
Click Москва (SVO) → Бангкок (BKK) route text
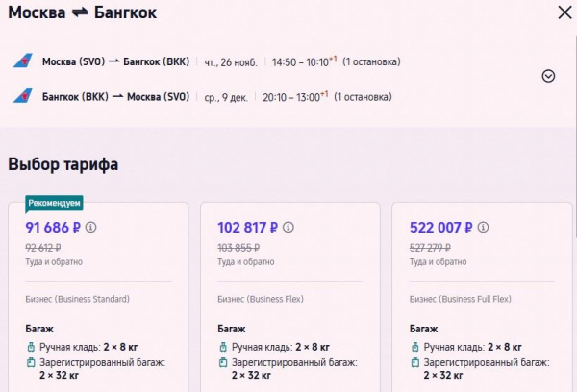coord(116,61)
